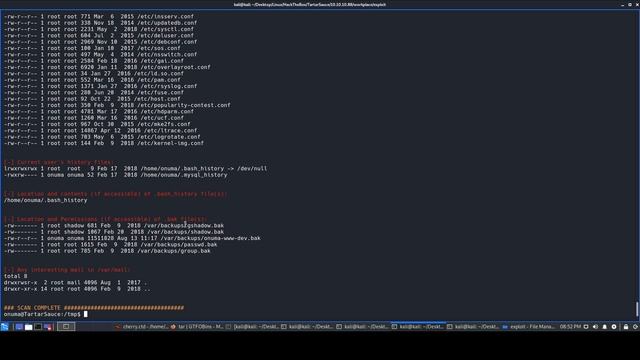Image resolution: width=640 pixels, height=360 pixels.
Task: Click the drwxr-xr-x 14 root root line
Action: point(77,289)
